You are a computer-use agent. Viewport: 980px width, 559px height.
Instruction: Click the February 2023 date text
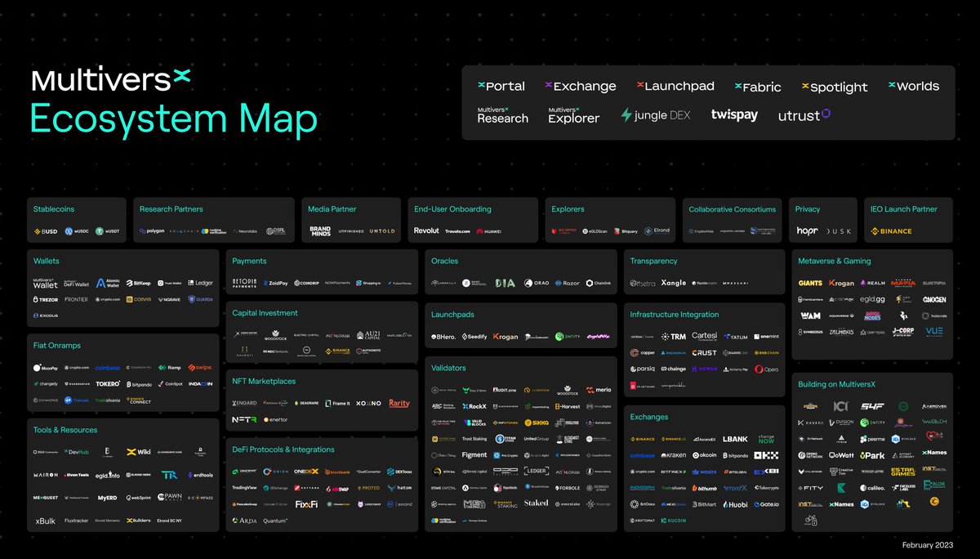(x=928, y=544)
